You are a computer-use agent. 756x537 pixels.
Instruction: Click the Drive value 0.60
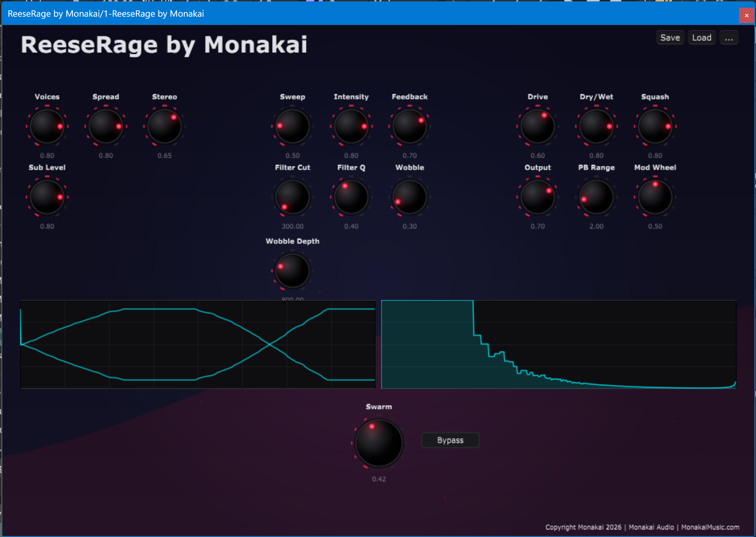coord(538,155)
